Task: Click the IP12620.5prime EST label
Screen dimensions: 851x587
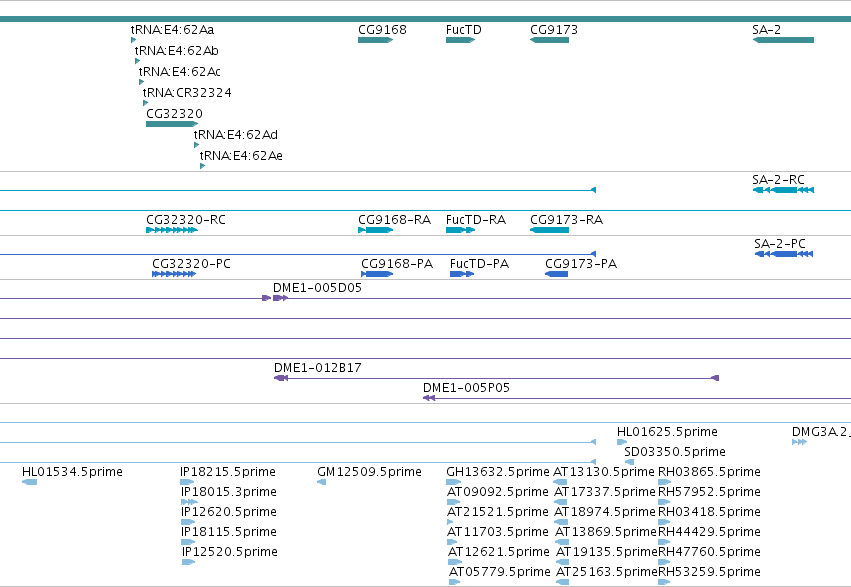Action: (229, 512)
